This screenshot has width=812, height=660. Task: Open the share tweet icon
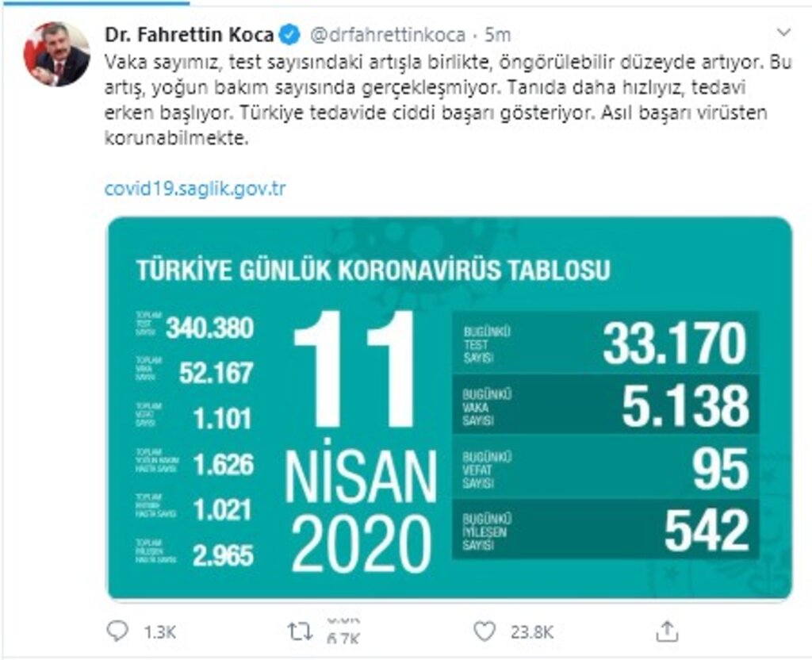pos(666,631)
